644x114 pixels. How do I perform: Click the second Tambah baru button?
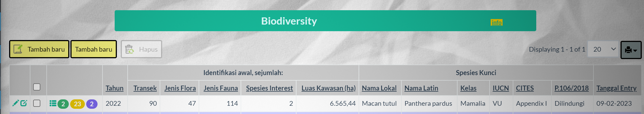(94, 49)
